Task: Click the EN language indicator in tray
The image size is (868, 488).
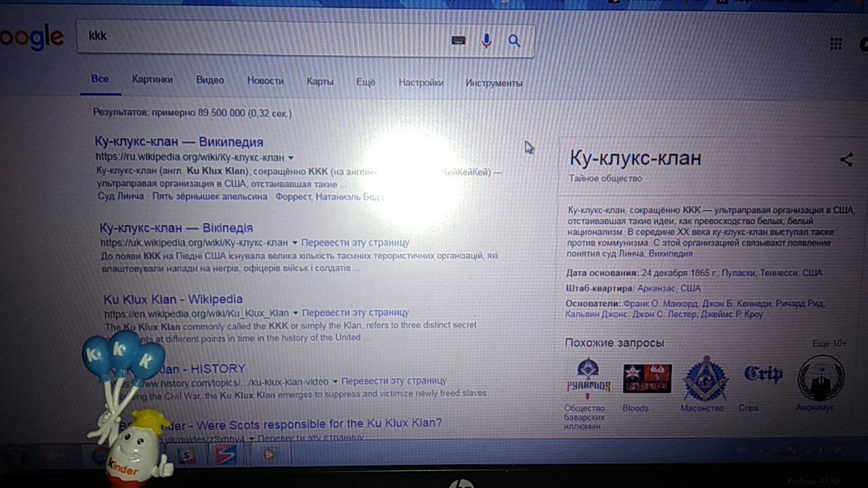Action: click(x=742, y=449)
